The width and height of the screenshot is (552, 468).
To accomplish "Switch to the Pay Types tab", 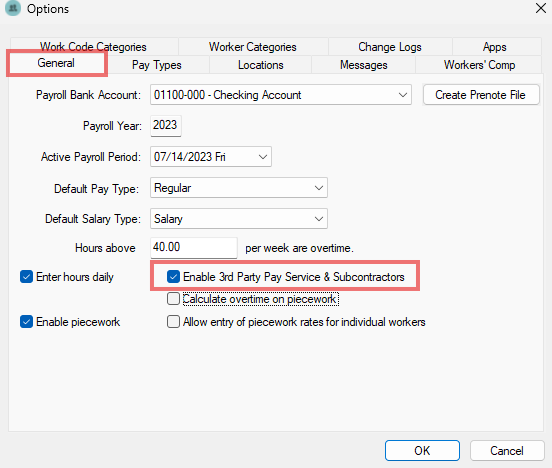I will pos(157,65).
